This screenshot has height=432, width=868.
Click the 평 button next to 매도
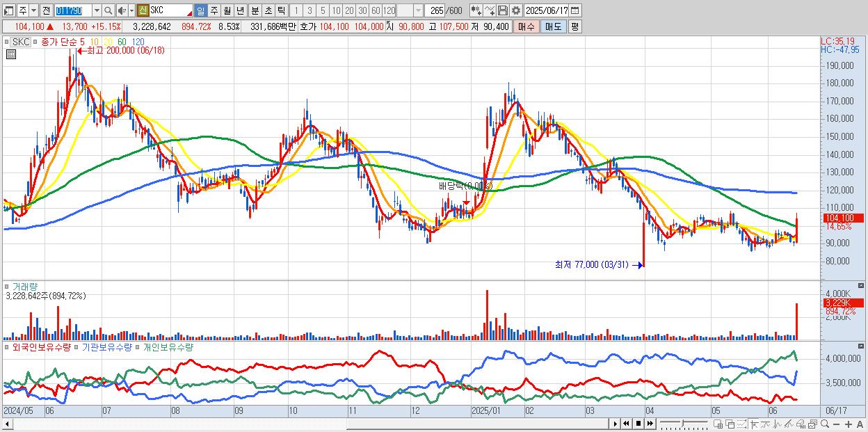574,26
